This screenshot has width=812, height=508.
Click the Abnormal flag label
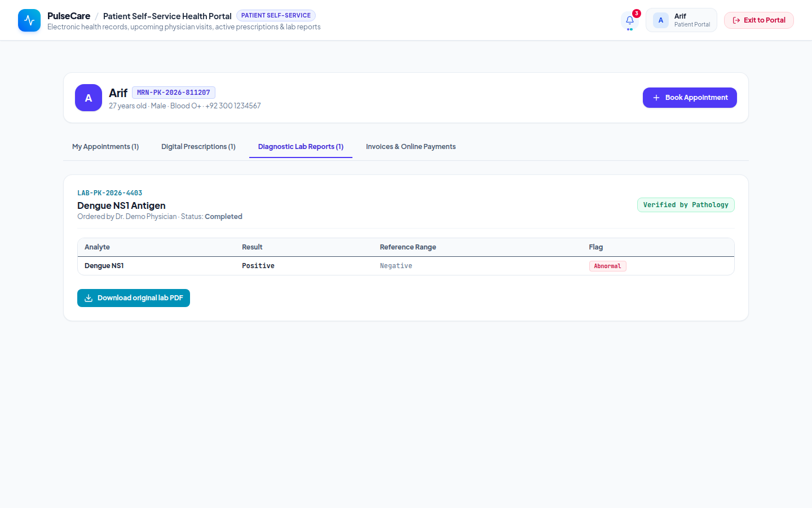[607, 266]
